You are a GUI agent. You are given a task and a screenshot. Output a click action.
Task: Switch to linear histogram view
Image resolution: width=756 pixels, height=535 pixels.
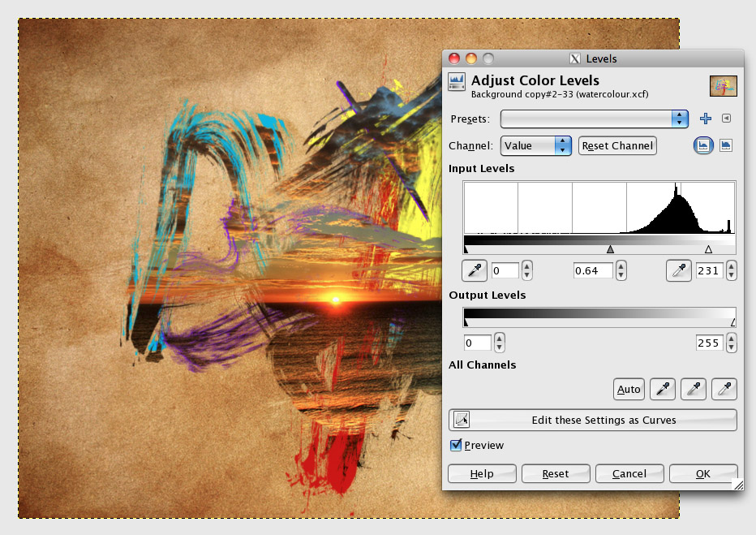(x=703, y=145)
